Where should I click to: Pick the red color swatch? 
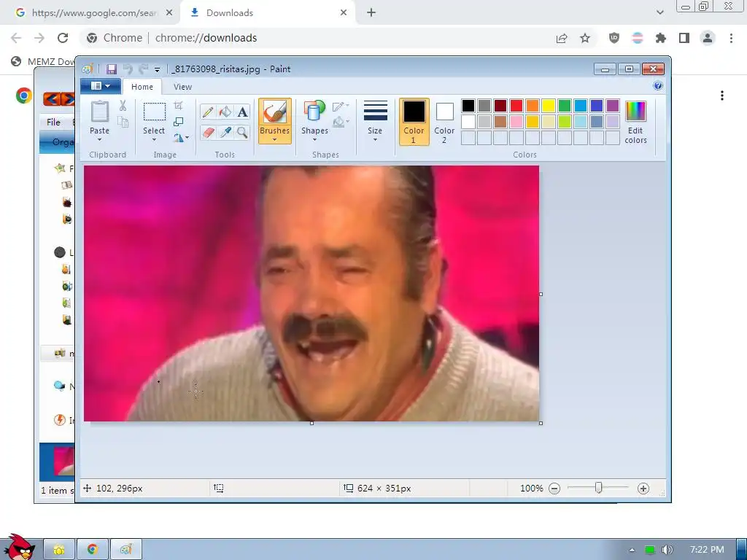pyautogui.click(x=516, y=106)
